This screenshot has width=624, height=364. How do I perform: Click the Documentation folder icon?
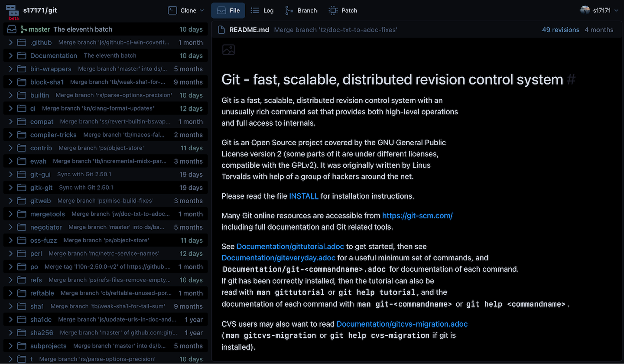(22, 56)
